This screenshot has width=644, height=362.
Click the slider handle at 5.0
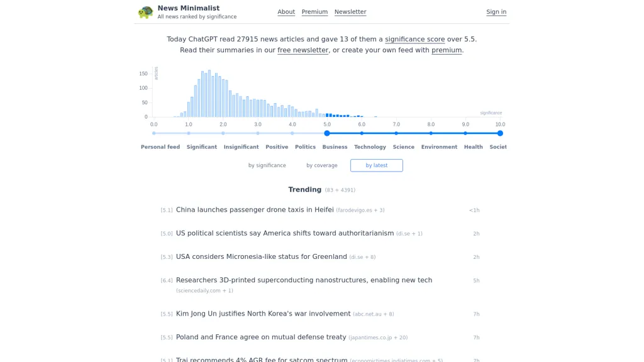[x=327, y=133]
